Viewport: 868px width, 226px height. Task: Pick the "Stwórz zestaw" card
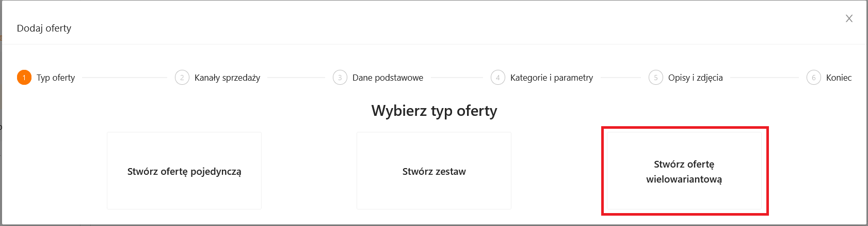[x=434, y=171]
